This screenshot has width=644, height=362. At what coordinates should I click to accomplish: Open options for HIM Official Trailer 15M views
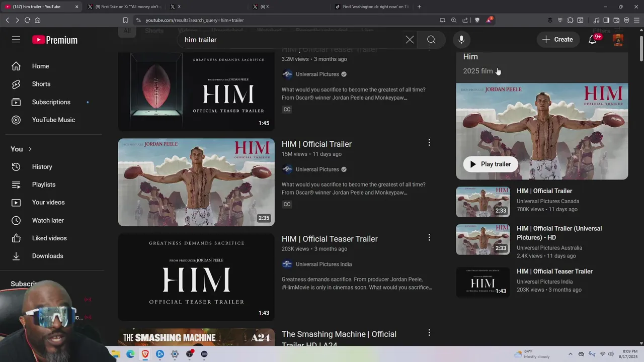[429, 143]
